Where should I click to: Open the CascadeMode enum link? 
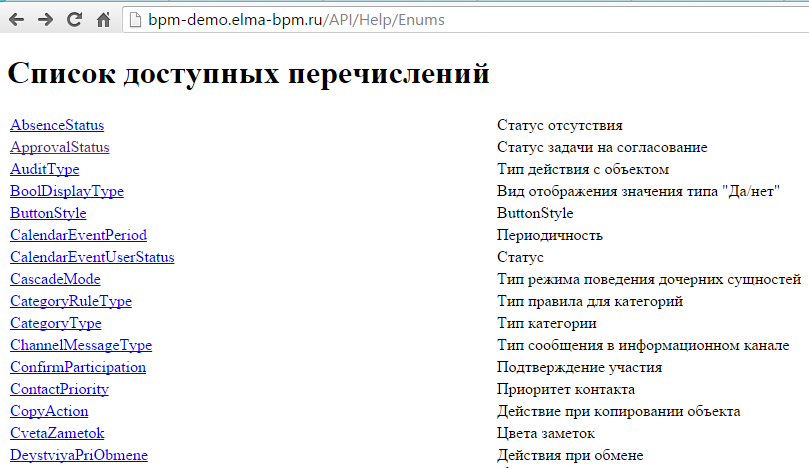pyautogui.click(x=55, y=279)
